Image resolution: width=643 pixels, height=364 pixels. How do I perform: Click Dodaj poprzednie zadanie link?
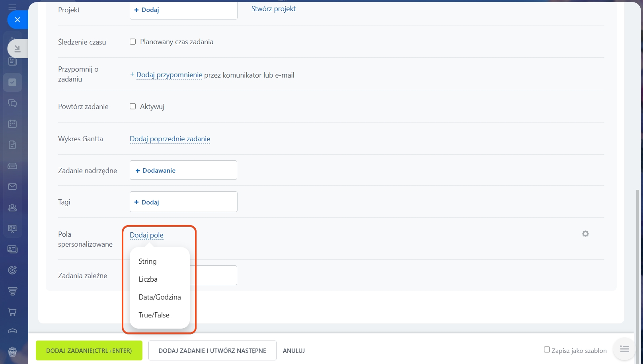point(170,139)
